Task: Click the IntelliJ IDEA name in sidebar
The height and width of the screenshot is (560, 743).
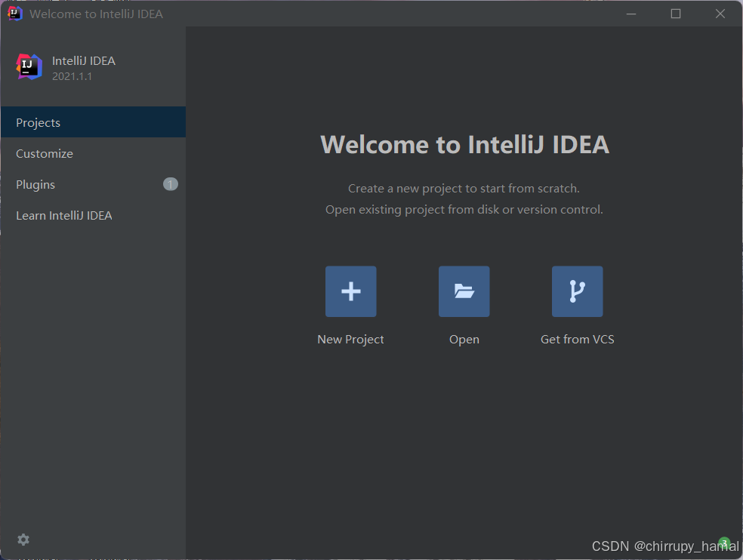Action: coord(83,60)
